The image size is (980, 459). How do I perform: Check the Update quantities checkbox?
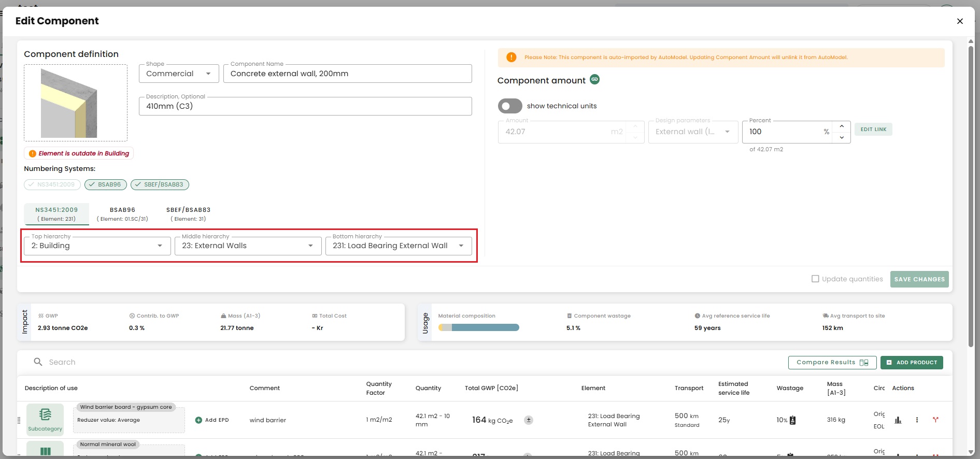pyautogui.click(x=815, y=279)
